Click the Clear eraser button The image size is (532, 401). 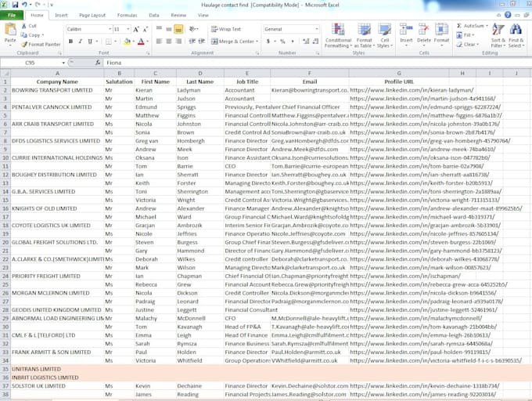click(467, 45)
